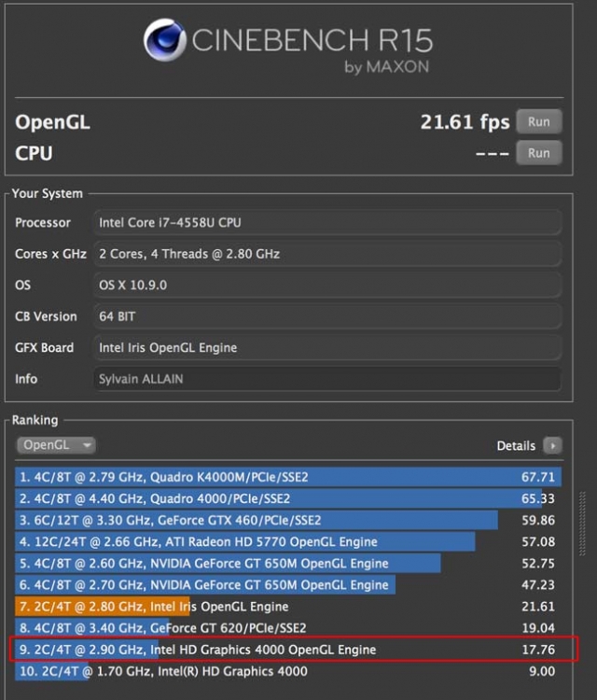Click the CB Version field label

click(46, 316)
